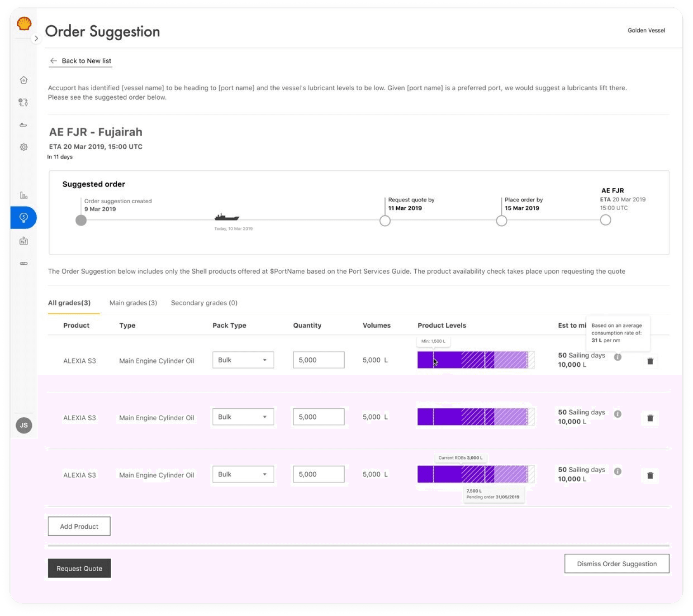This screenshot has width=693, height=616.
Task: Open the route/voyage sidebar icon
Action: (24, 102)
